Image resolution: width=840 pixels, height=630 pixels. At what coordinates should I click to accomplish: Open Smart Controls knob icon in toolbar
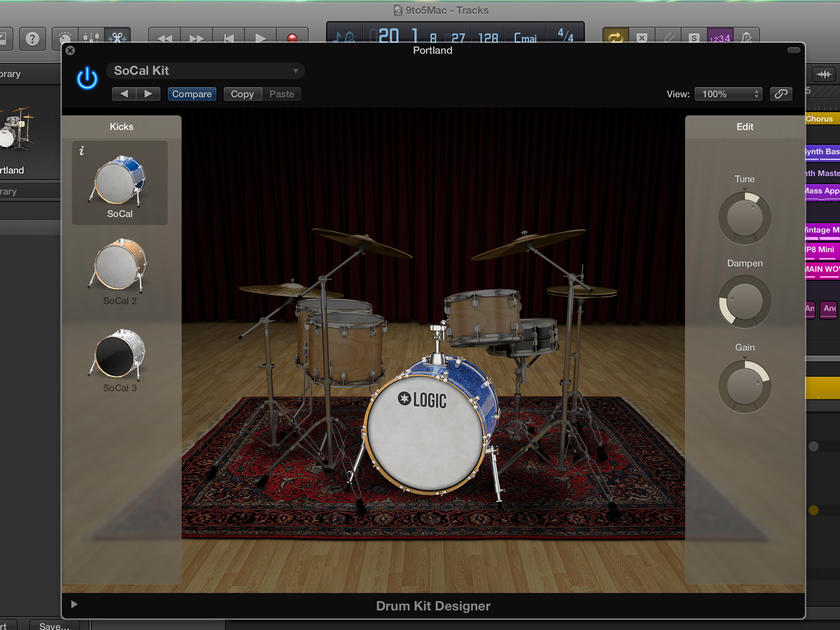click(x=65, y=38)
